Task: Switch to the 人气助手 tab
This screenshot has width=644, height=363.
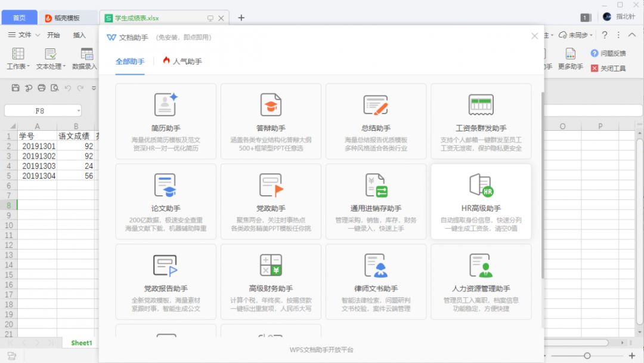Action: (x=182, y=61)
